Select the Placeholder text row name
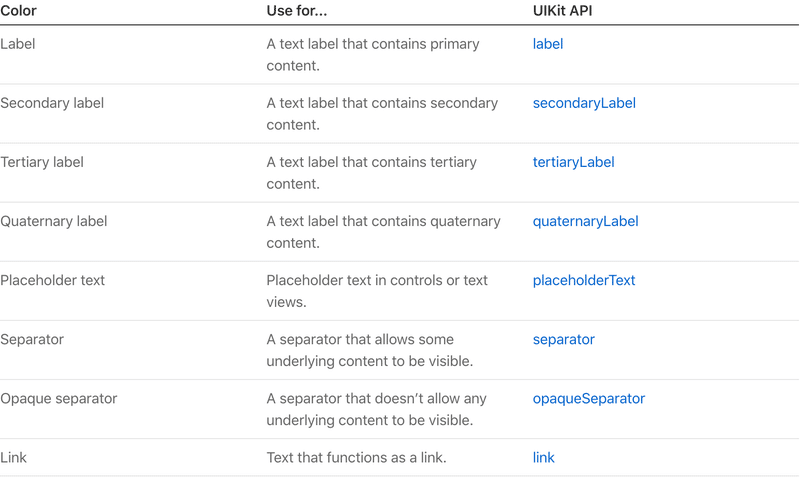 tap(53, 281)
